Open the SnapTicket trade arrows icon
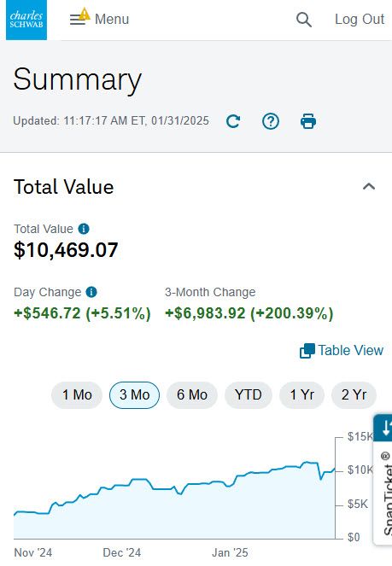 click(385, 428)
